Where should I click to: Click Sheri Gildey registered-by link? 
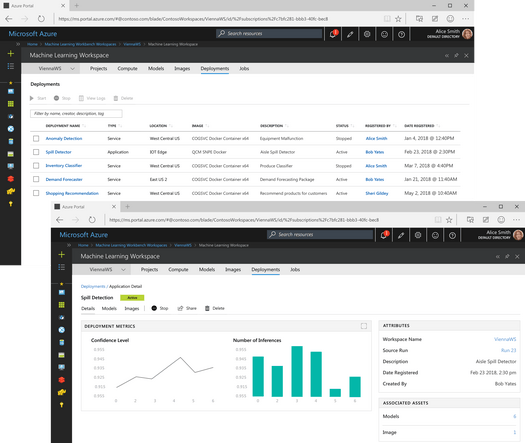tap(377, 193)
